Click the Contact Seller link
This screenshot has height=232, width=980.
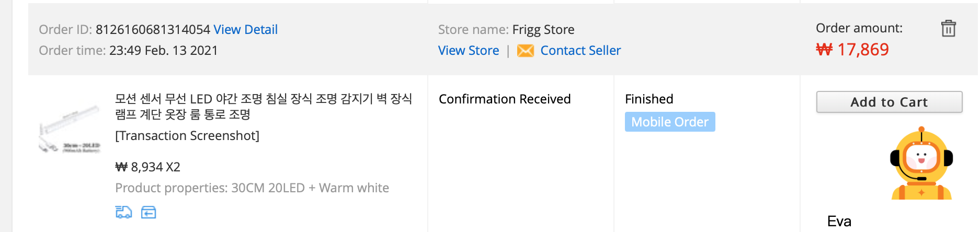(580, 51)
